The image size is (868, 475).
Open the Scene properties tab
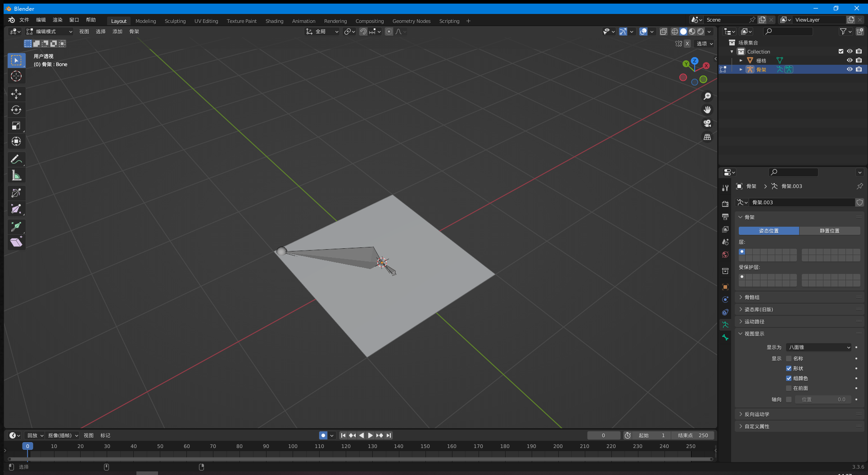[x=725, y=242]
